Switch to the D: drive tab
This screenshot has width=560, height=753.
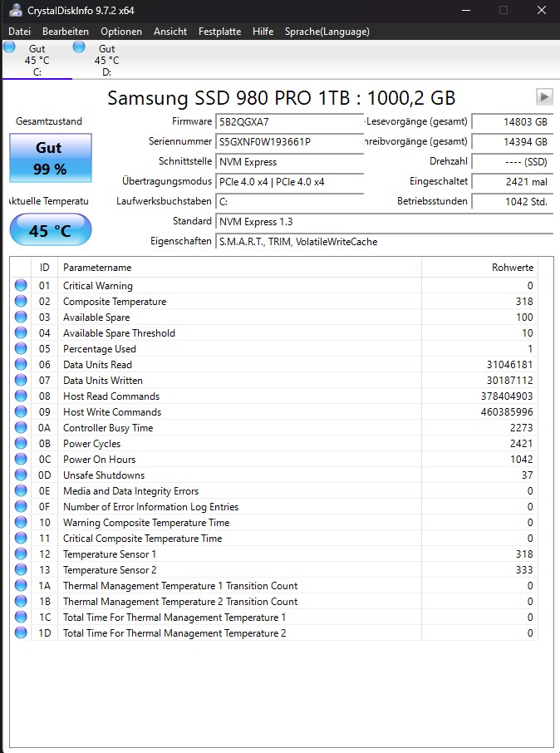coord(106,60)
